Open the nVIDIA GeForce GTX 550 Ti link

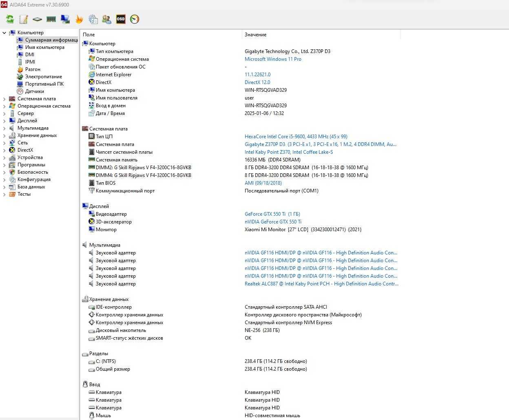(273, 222)
